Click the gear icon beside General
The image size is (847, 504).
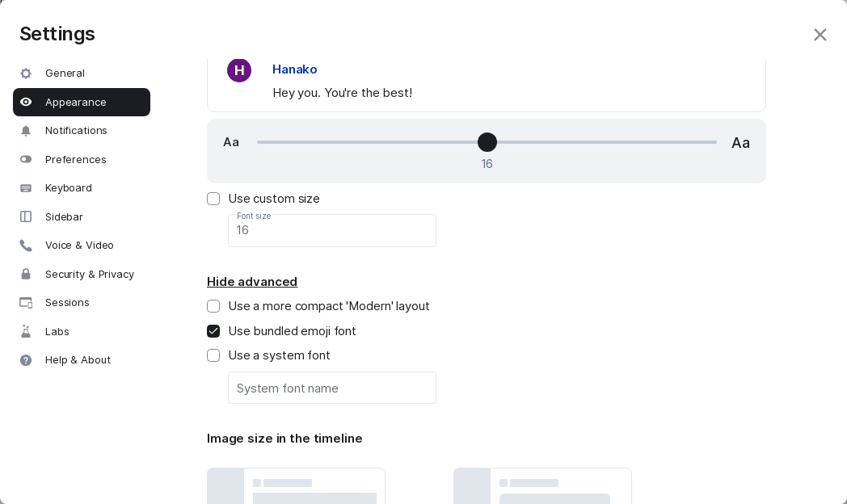(x=26, y=73)
